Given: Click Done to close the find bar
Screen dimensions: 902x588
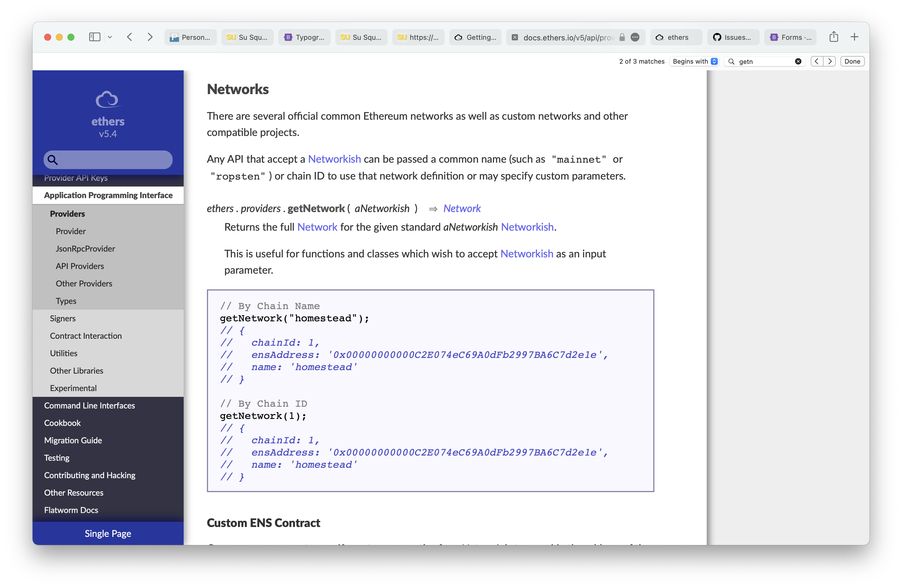Looking at the screenshot, I should point(852,61).
